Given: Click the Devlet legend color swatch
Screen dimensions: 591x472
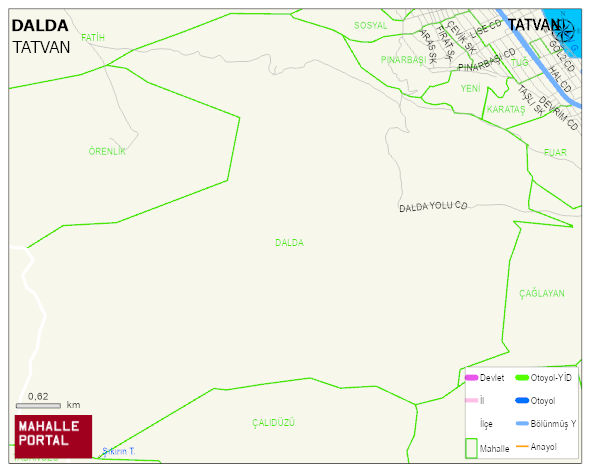Looking at the screenshot, I should click(472, 378).
